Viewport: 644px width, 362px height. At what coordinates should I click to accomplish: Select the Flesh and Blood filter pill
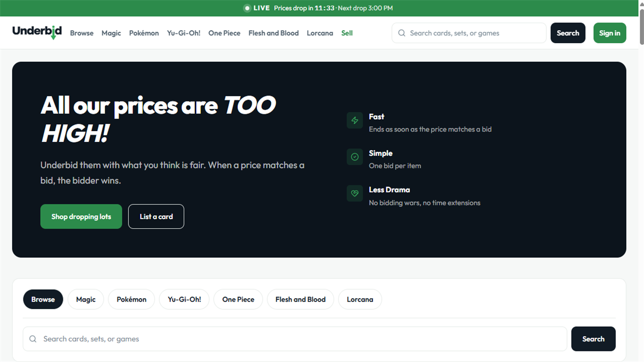(300, 299)
